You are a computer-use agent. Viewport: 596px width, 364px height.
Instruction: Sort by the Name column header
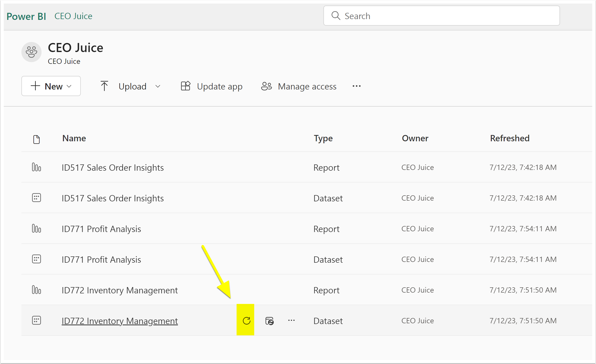[74, 138]
